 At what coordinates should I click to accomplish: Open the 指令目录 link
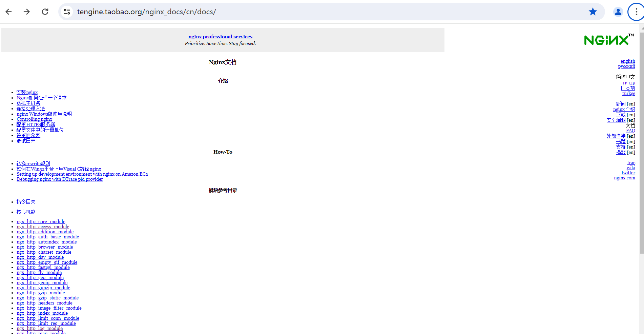26,202
